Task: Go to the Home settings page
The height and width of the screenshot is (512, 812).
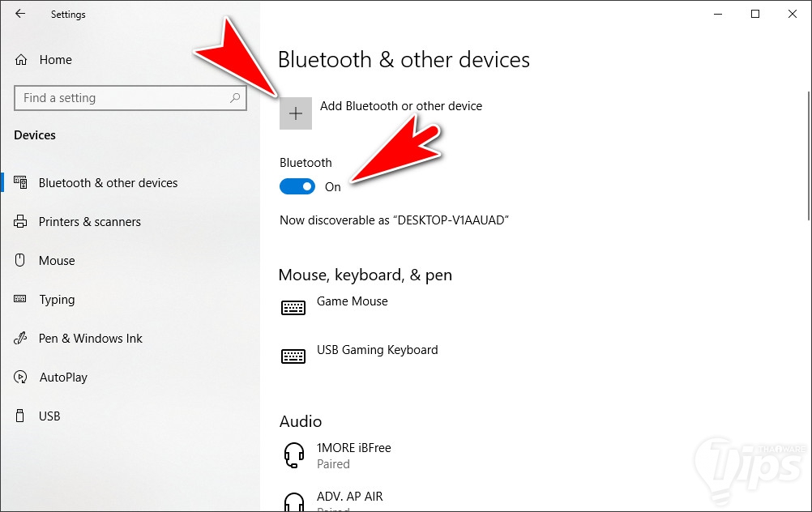Action: (55, 60)
